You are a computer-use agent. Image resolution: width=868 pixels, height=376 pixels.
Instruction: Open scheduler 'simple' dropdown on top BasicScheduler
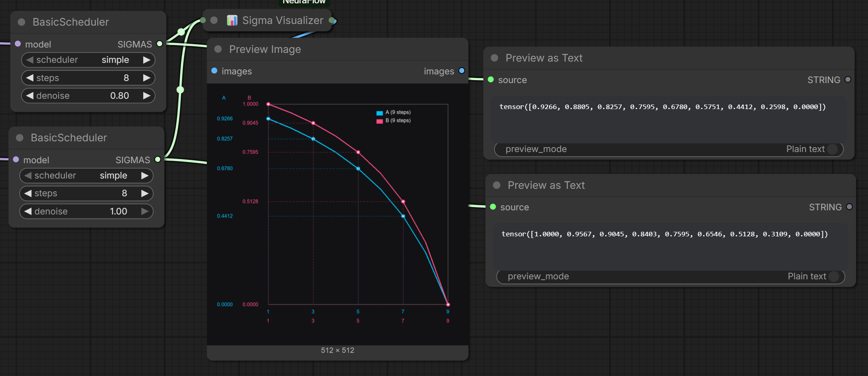coord(88,60)
